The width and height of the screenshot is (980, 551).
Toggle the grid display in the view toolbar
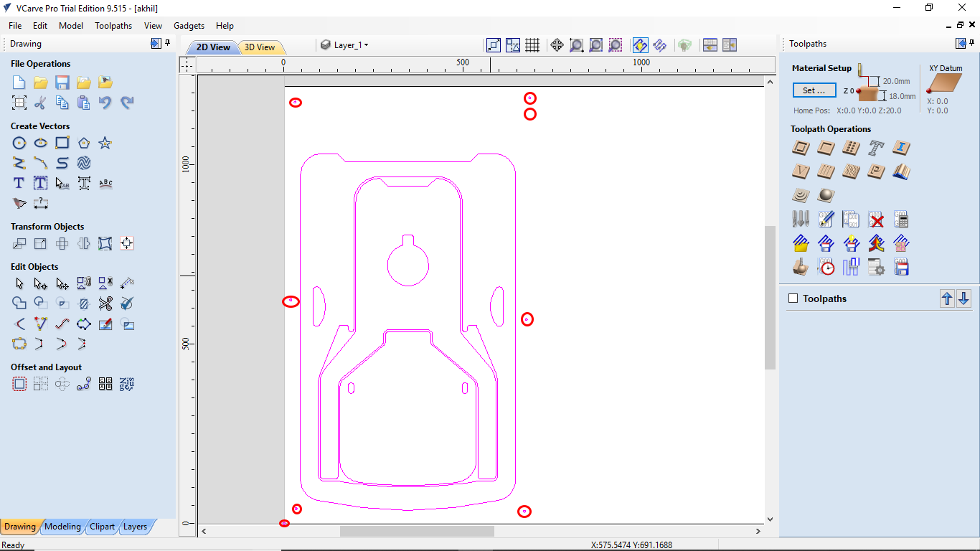point(532,45)
